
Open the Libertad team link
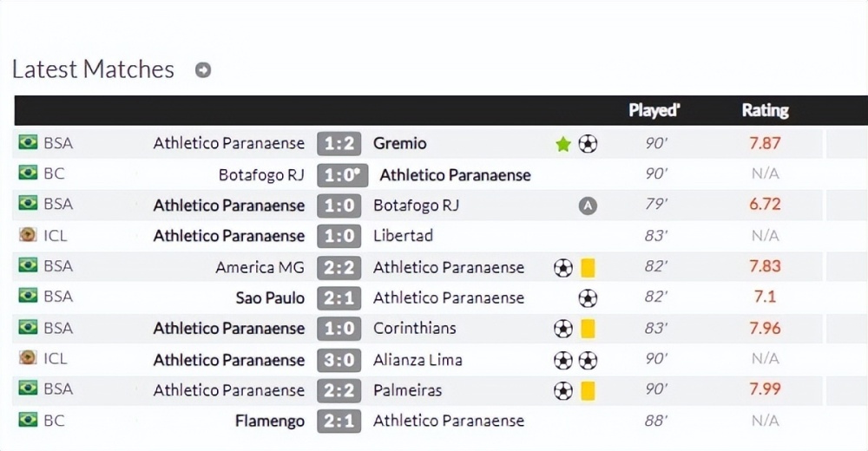pos(403,236)
